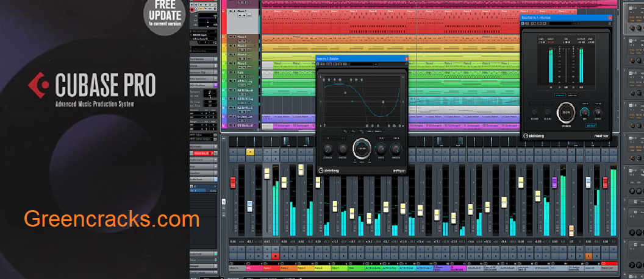Image resolution: width=644 pixels, height=279 pixels.
Task: Turn off monitoring on Audio 02 mixer channel
Action: pyautogui.click(x=589, y=257)
